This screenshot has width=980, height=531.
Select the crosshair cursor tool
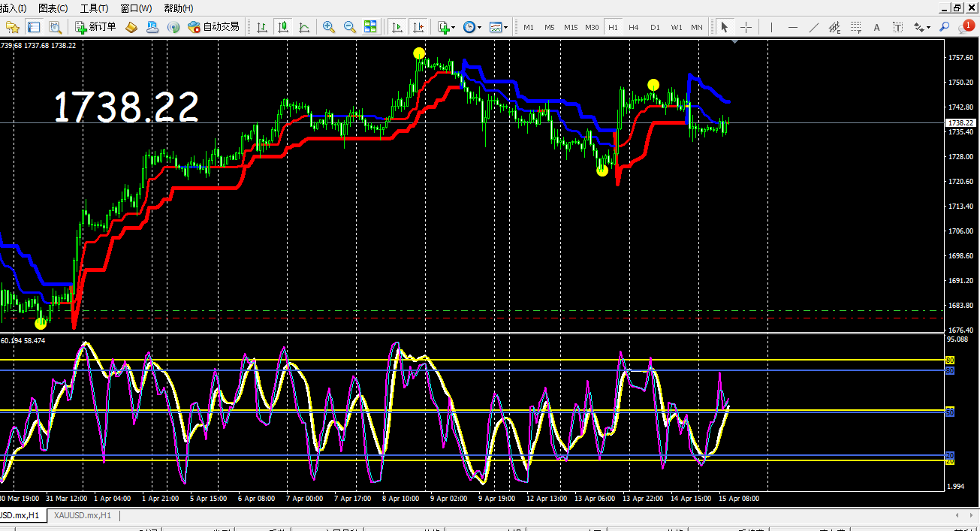[746, 27]
